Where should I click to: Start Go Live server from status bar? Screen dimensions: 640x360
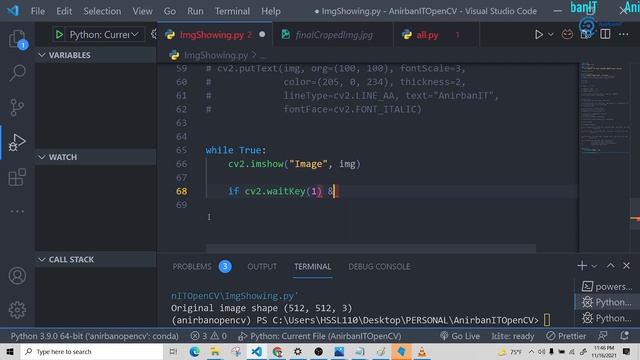tap(460, 336)
